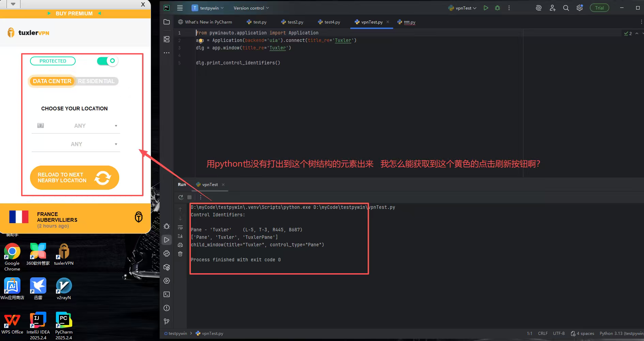
Task: Switch to tttt.py editor tab
Action: [407, 22]
